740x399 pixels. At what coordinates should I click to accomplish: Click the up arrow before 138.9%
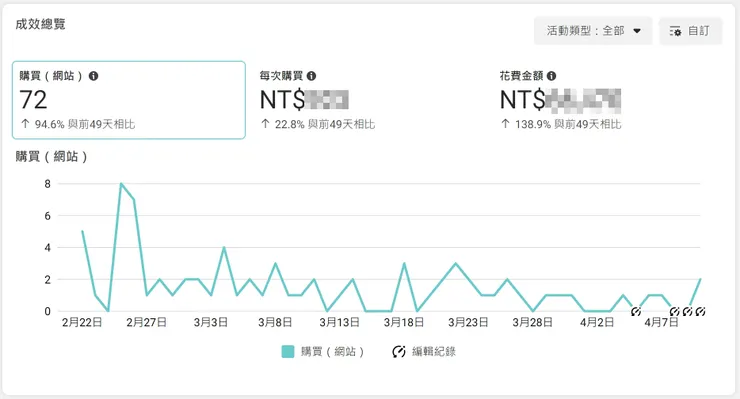[x=505, y=124]
